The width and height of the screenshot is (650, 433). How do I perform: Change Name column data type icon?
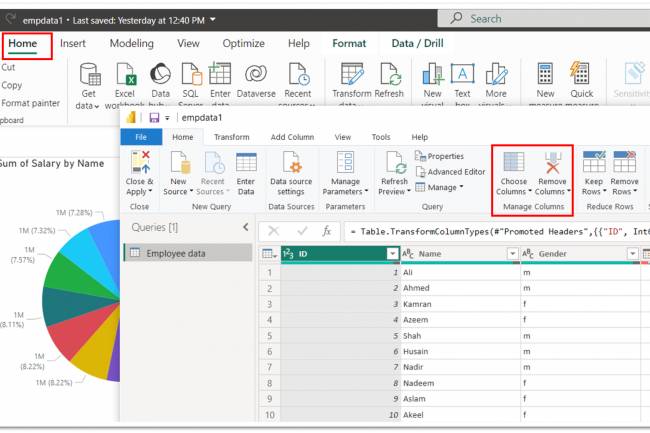(408, 254)
